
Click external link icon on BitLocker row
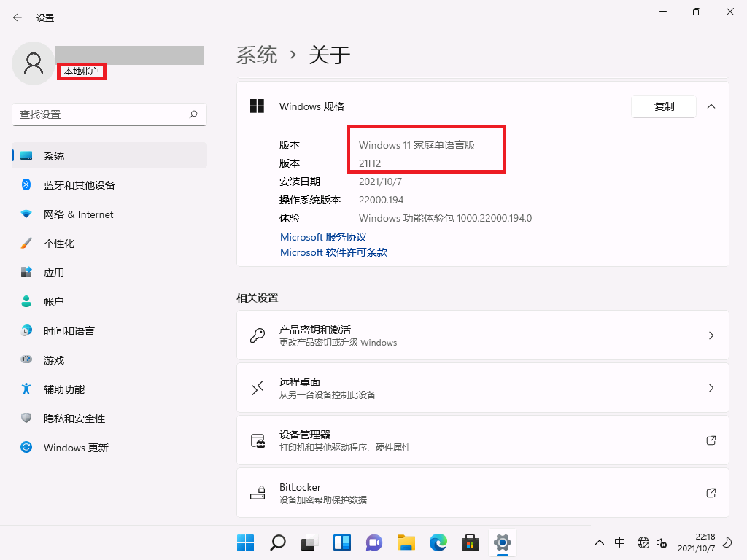click(x=711, y=492)
